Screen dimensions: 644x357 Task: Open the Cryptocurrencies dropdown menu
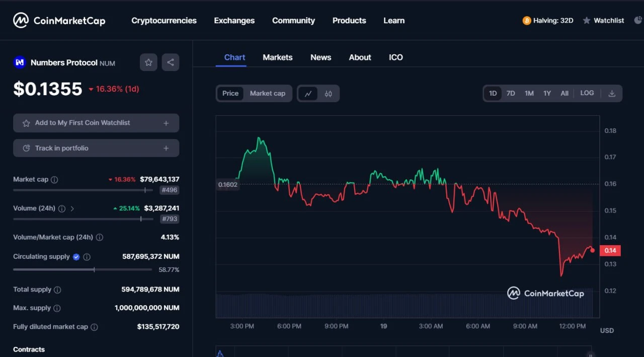coord(164,21)
